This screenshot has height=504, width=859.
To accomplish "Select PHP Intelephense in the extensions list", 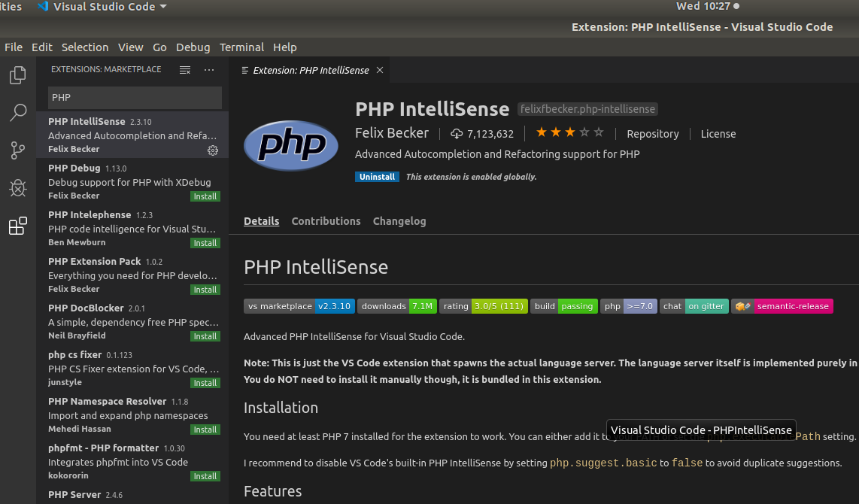I will (132, 228).
